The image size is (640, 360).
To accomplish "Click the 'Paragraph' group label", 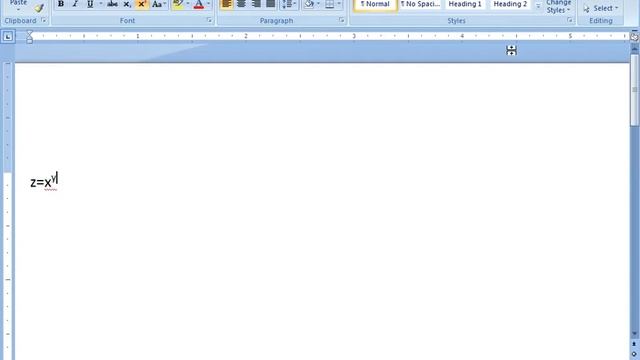I will tap(276, 20).
